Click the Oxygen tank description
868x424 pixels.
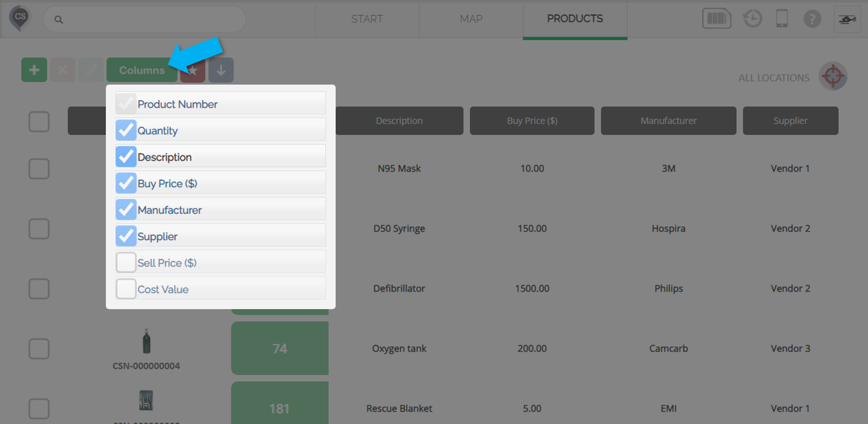pos(399,348)
